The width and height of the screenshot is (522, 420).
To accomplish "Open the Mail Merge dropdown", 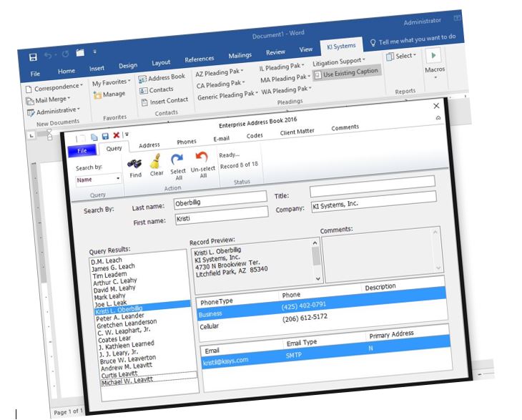I will click(49, 100).
